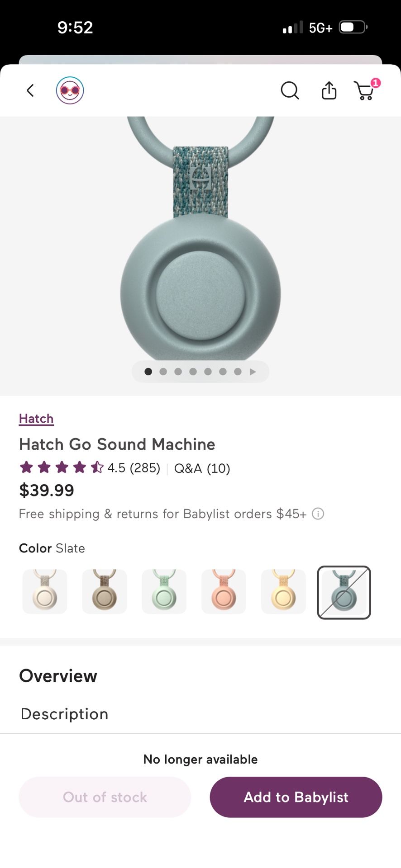Image resolution: width=401 pixels, height=868 pixels.
Task: Tap the back arrow icon
Action: tap(30, 91)
